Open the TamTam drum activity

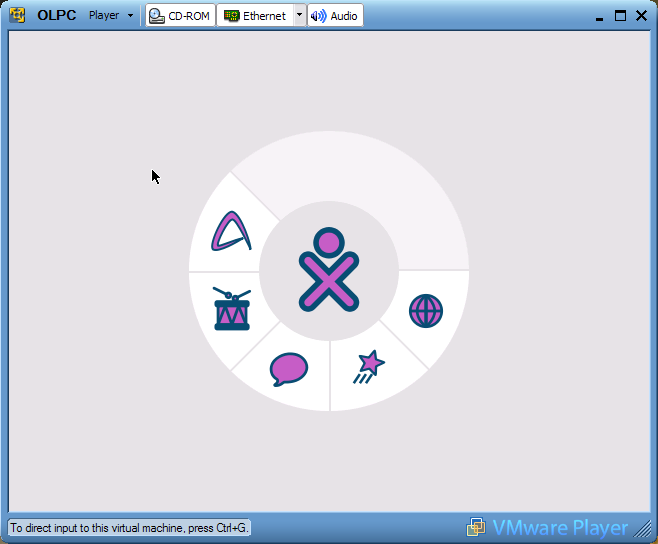[x=232, y=309]
